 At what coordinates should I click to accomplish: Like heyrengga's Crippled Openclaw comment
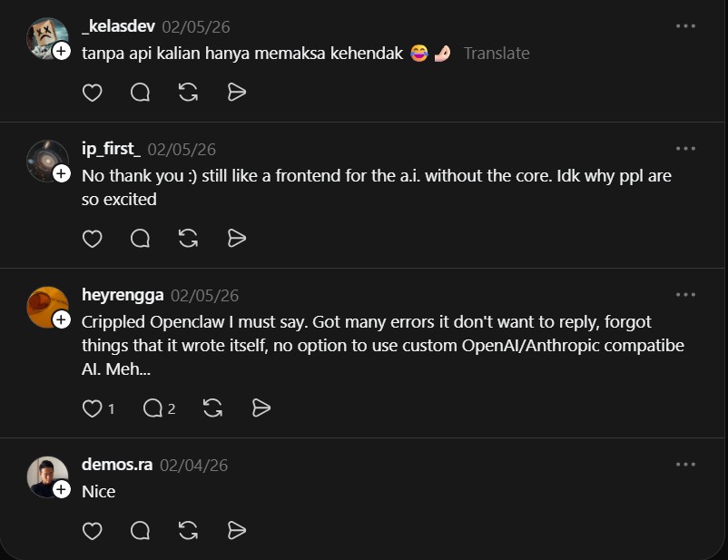[93, 408]
